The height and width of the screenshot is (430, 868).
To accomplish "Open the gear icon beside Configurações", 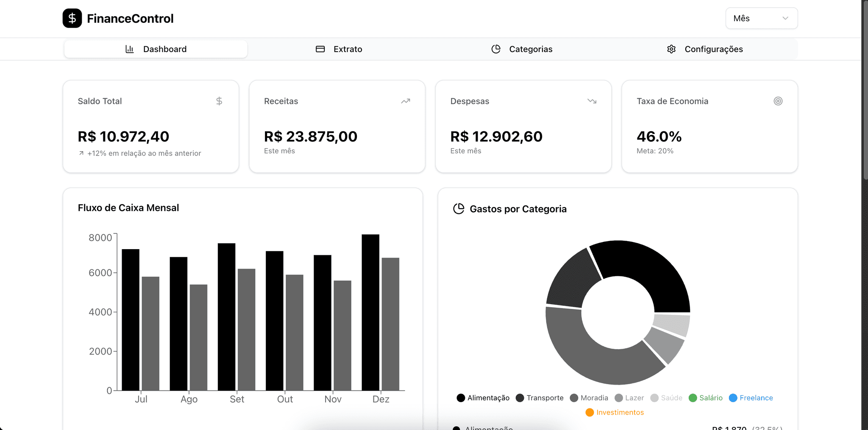I will coord(671,49).
